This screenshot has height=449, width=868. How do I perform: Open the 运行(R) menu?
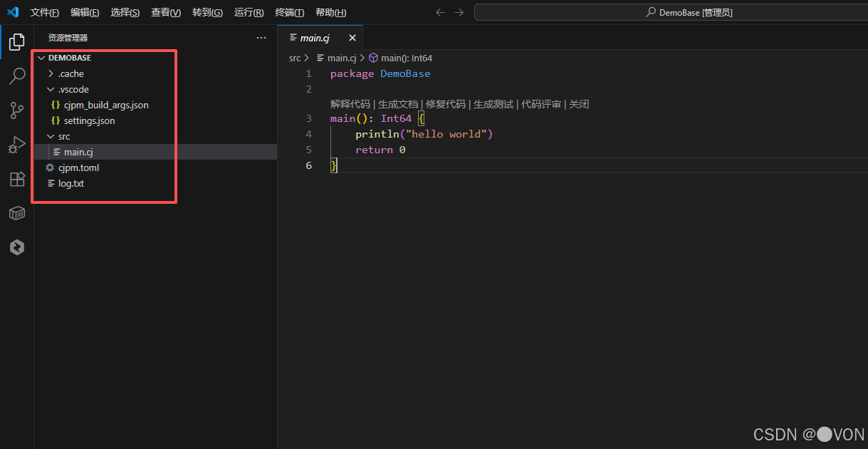pos(249,12)
